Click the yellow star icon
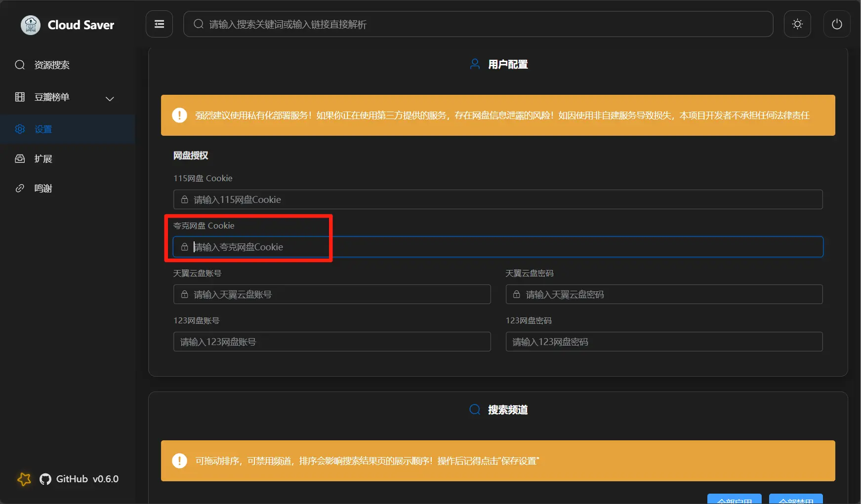 pyautogui.click(x=24, y=479)
